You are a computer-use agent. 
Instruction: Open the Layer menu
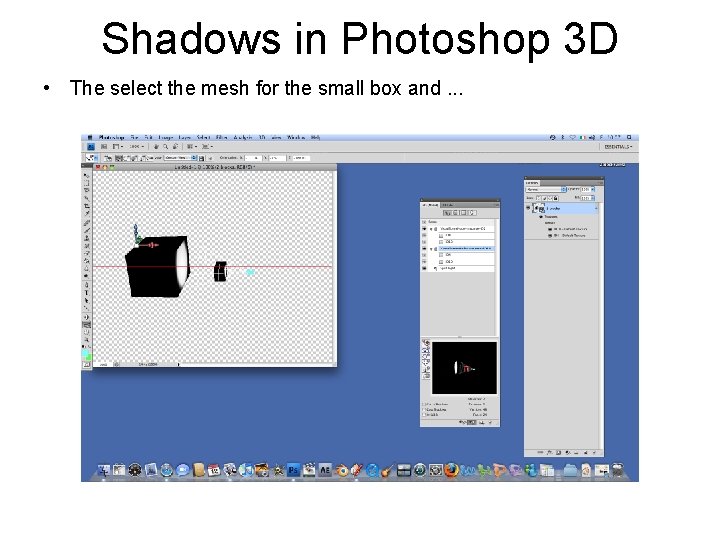[184, 137]
